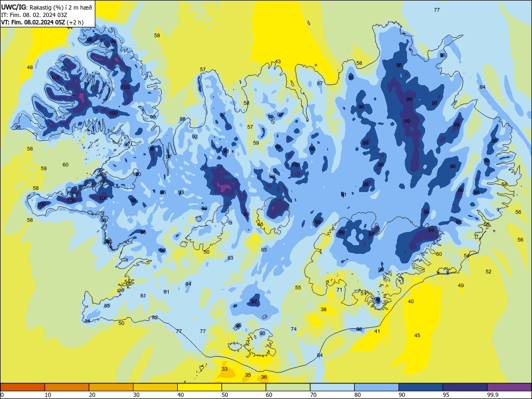
Task: Click the humidity value 87 in the north
Action: 320,83
